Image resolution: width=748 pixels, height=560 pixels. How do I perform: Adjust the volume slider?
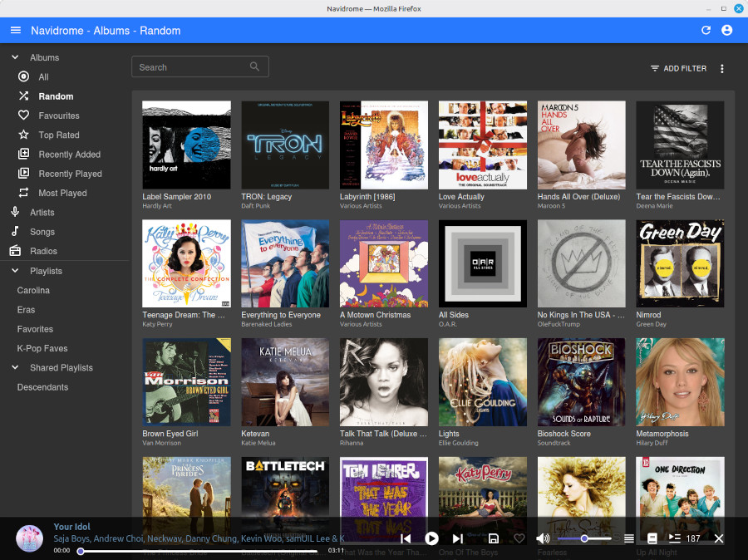tap(584, 538)
